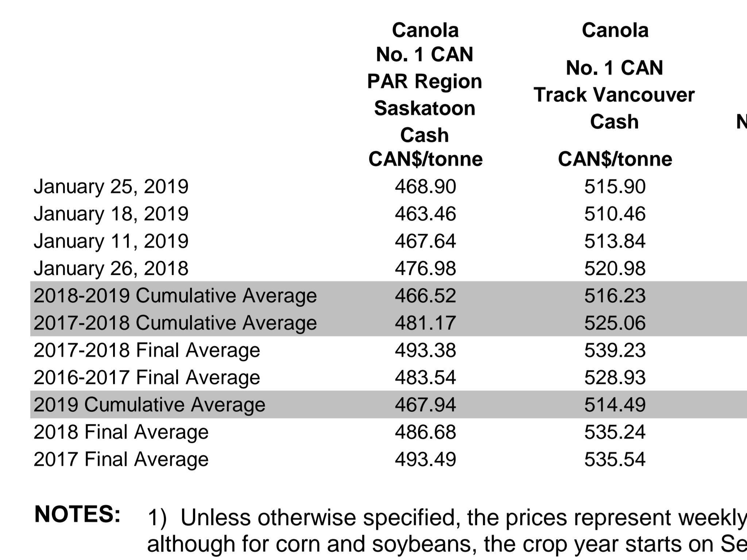Click the PAR Region Saskatoon column header
The height and width of the screenshot is (560, 747).
(425, 95)
